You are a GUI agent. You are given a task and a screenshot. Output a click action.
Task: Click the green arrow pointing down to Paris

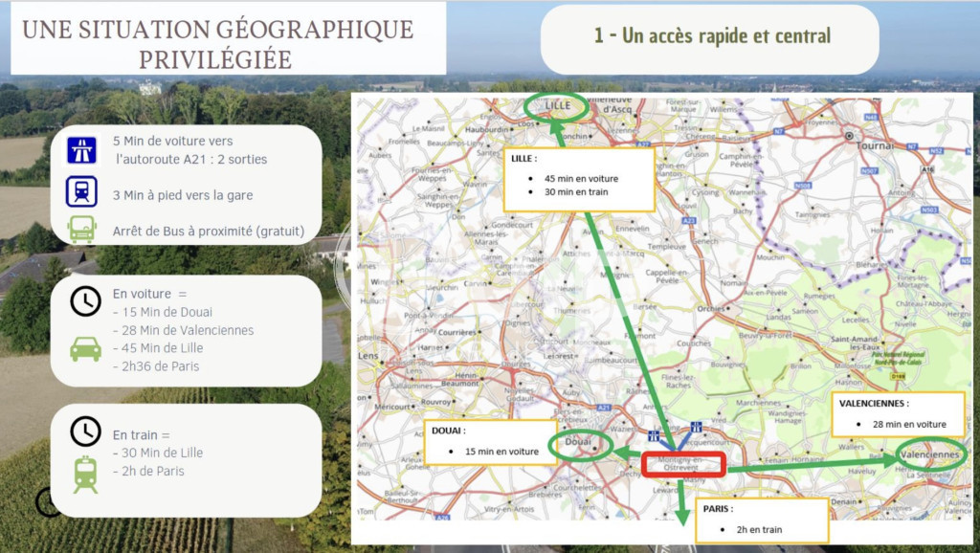coord(682,502)
